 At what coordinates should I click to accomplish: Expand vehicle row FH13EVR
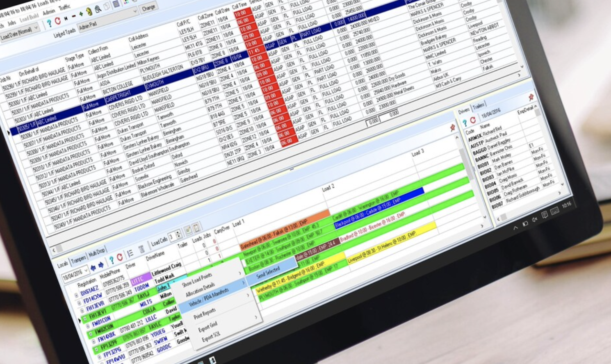[82, 311]
